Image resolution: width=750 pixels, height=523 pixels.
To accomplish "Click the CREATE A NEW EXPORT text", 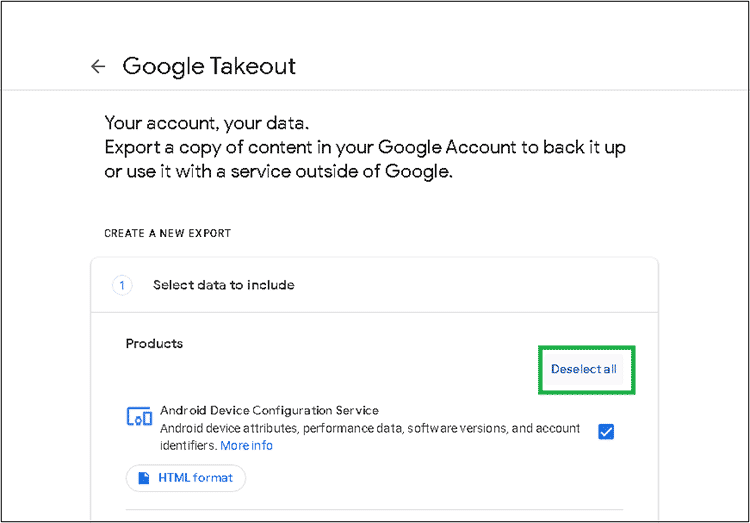I will point(167,234).
